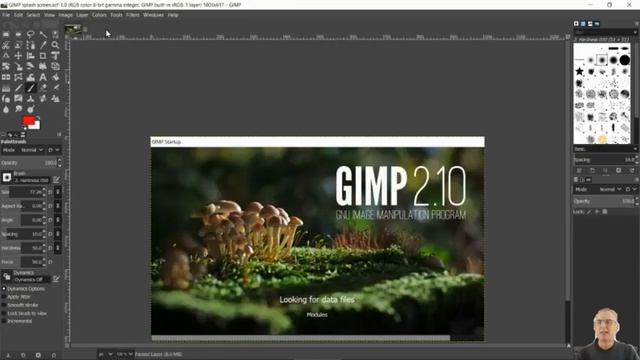640x360 pixels.
Task: Enable the Smooth stroke checkbox
Action: pos(4,305)
